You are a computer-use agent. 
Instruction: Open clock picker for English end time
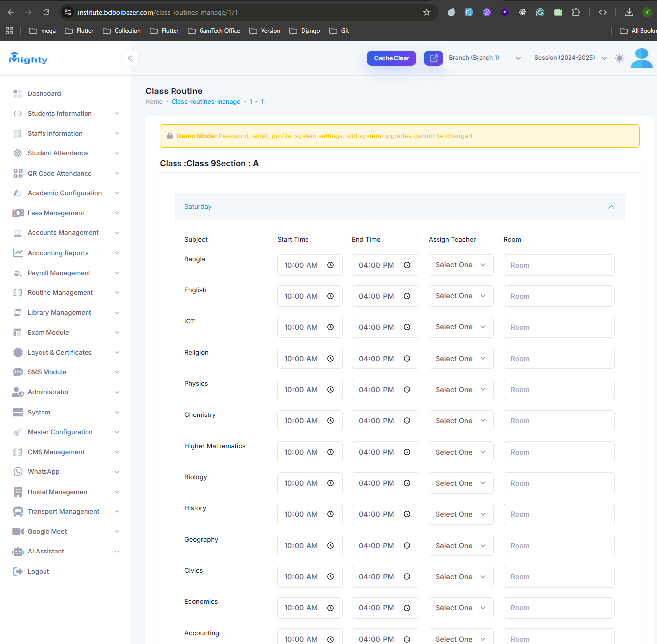coord(407,296)
